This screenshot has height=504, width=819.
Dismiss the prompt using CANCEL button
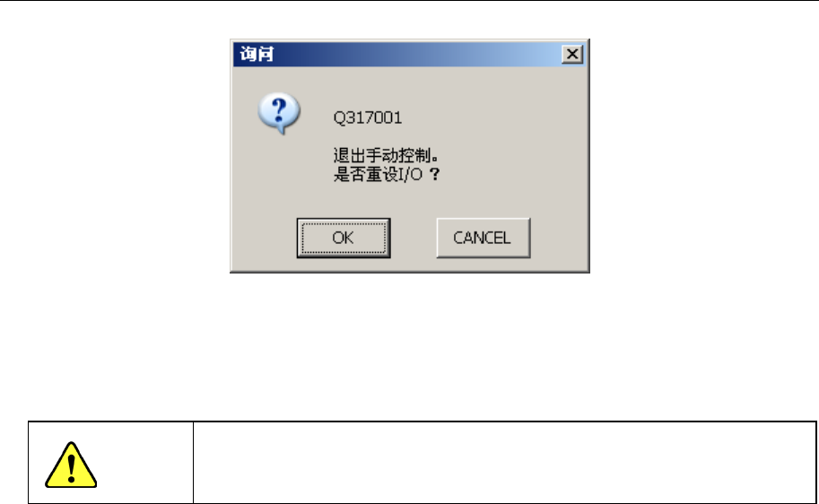(484, 238)
